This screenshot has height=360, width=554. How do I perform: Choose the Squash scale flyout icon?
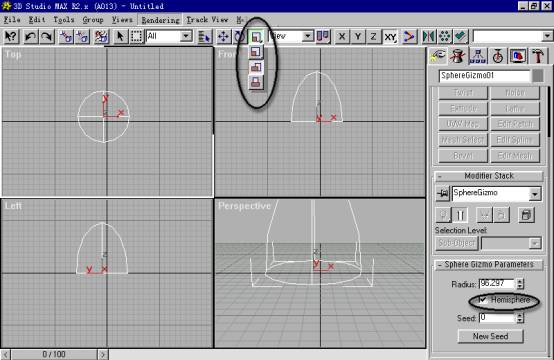pyautogui.click(x=256, y=82)
